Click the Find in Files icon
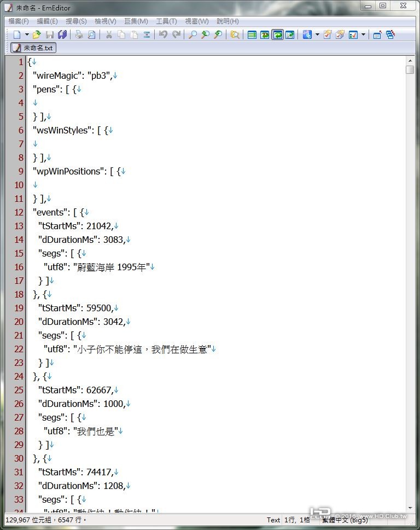 [235, 34]
